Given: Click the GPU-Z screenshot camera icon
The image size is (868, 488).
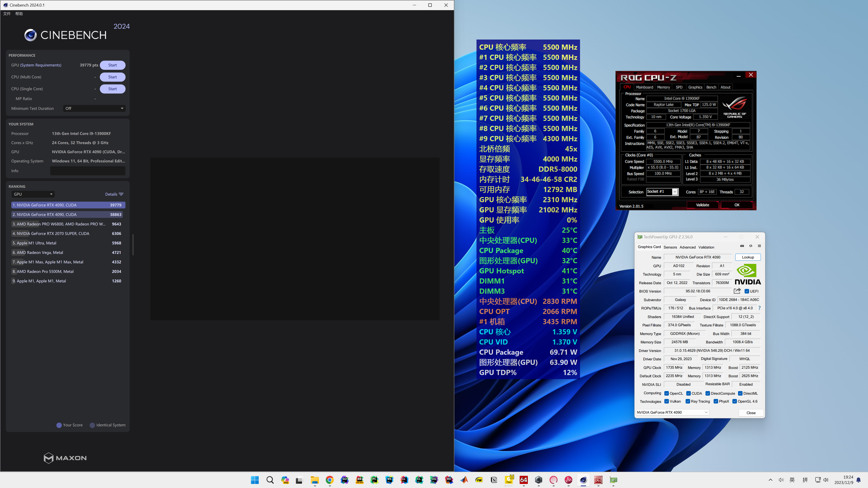Looking at the screenshot, I should click(x=742, y=246).
